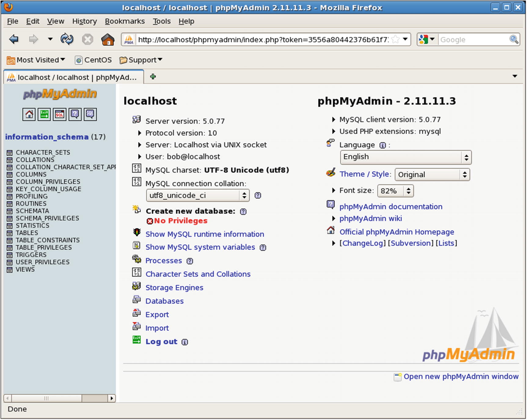Click the Export link

coord(157,315)
